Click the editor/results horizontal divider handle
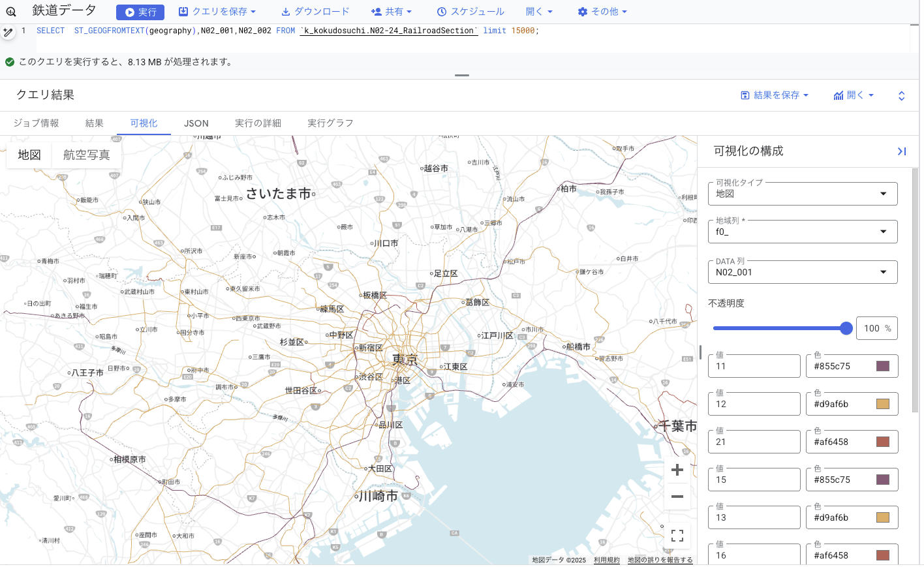Image resolution: width=924 pixels, height=567 pixels. tap(462, 75)
